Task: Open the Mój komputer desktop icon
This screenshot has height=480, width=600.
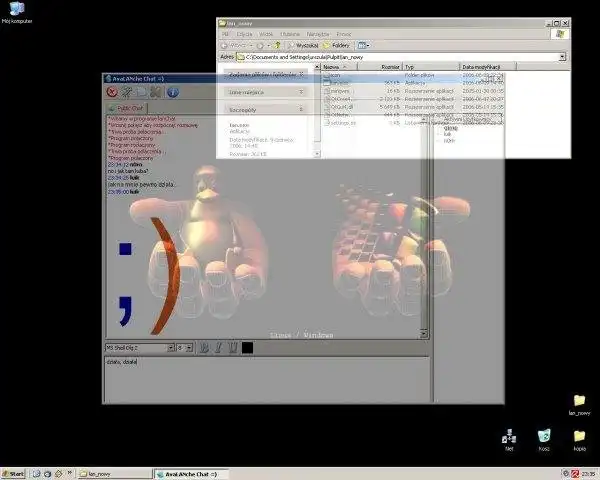Action: (x=17, y=13)
